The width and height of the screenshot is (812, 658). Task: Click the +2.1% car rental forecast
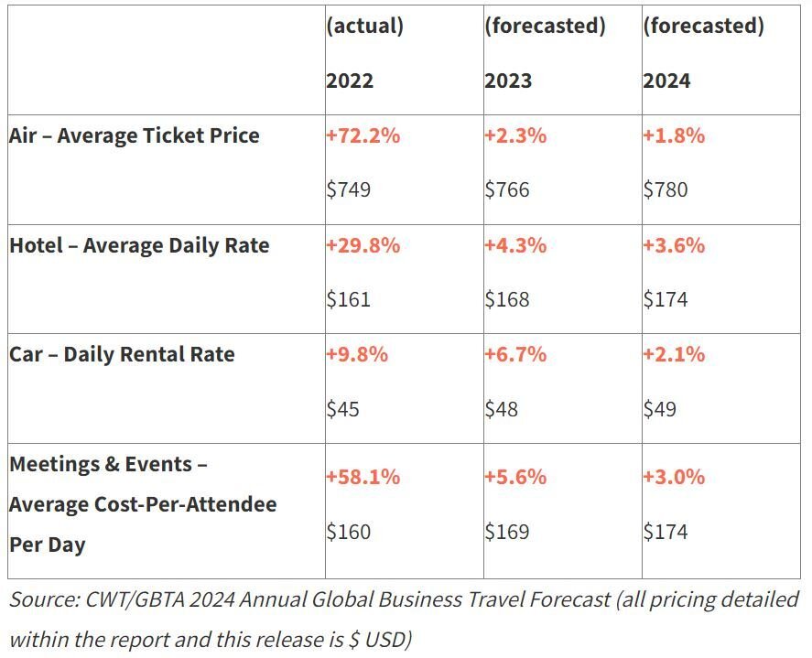[674, 355]
